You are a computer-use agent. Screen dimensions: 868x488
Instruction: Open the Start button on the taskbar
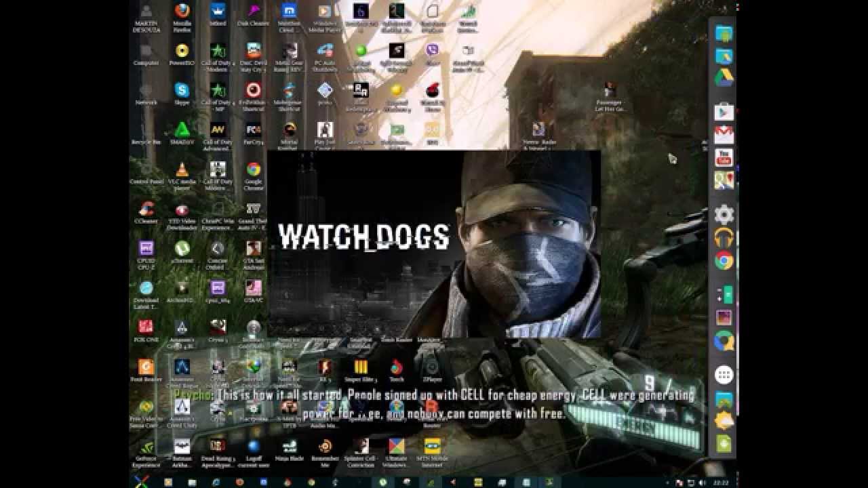pyautogui.click(x=141, y=481)
